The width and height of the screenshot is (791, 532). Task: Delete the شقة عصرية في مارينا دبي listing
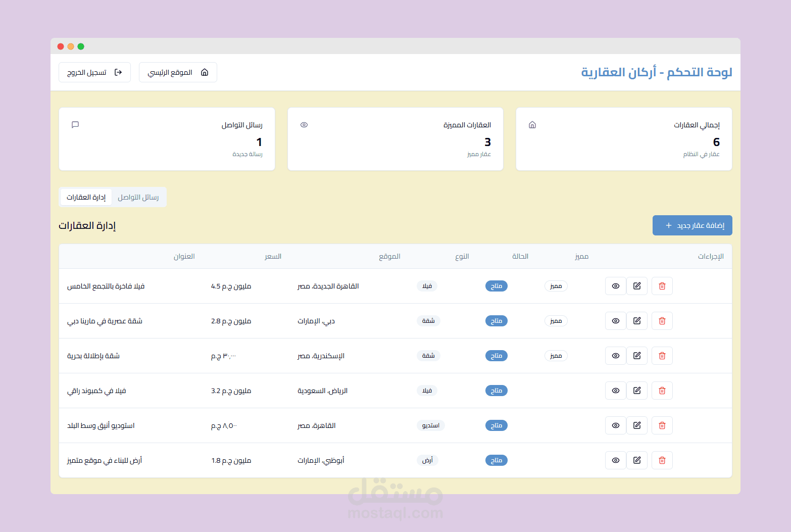click(x=662, y=321)
